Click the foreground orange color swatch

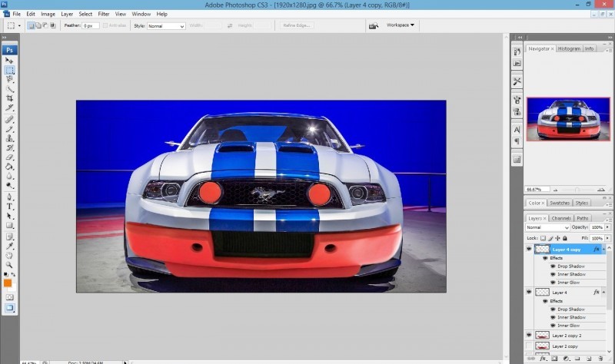click(8, 283)
